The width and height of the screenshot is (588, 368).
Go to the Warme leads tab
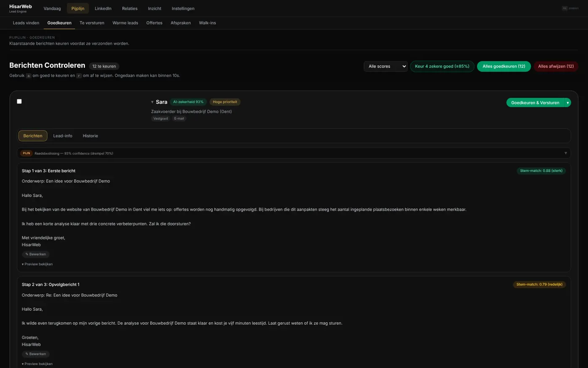point(125,23)
